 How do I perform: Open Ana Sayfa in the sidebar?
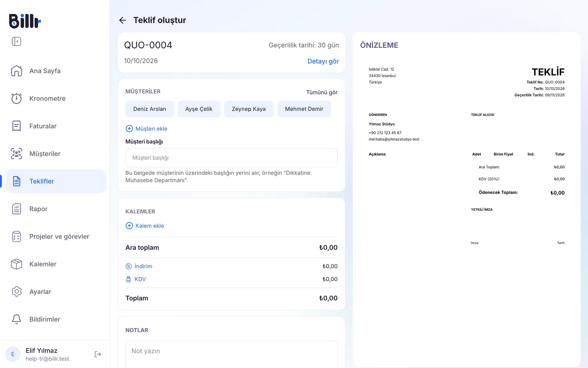coord(56,71)
